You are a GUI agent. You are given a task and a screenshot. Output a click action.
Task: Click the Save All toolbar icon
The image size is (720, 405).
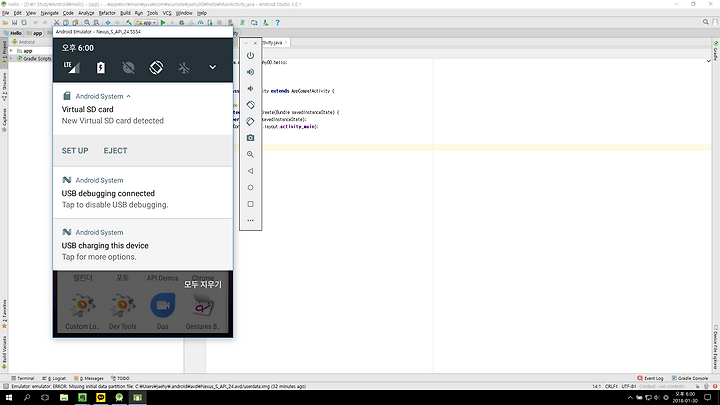[14, 22]
